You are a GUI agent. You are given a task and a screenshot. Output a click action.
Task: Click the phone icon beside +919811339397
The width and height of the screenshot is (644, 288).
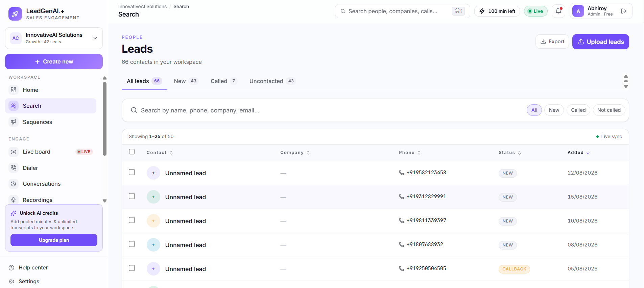(401, 220)
